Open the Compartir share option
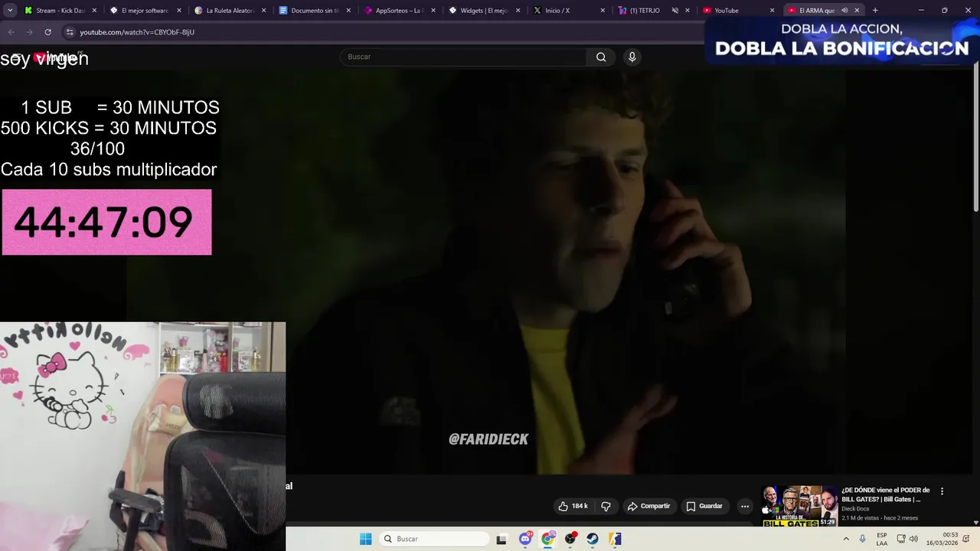Viewport: 980px width, 551px height. tap(648, 506)
